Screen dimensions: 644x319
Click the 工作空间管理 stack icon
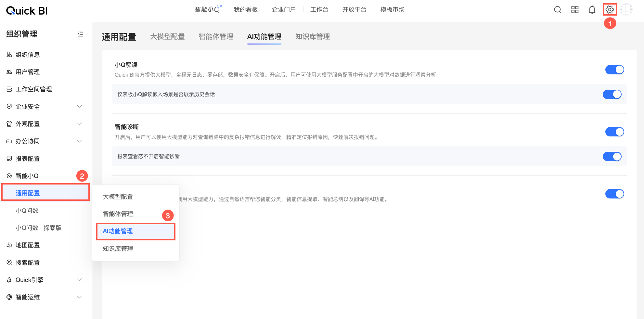click(9, 89)
